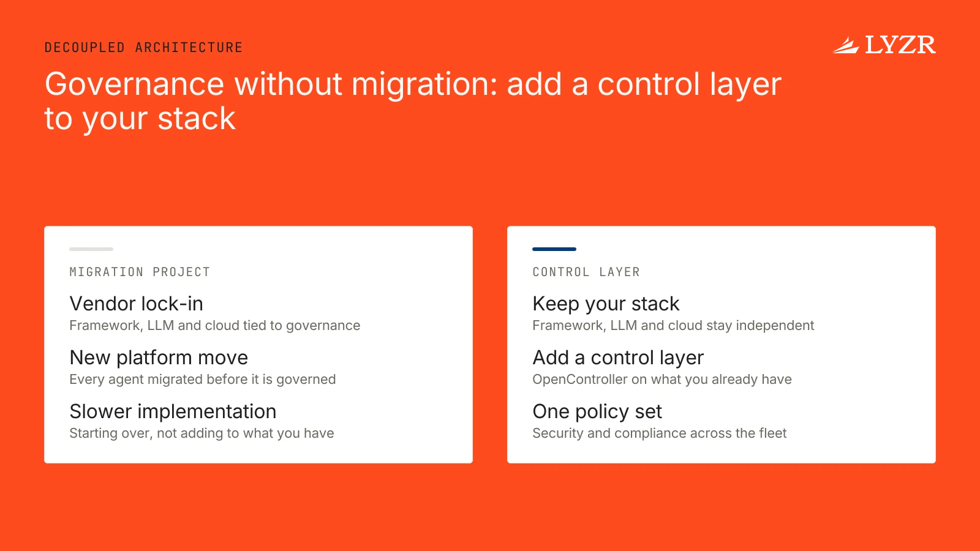This screenshot has width=980, height=551.
Task: Select the 'Add a control layer' heading
Action: pyautogui.click(x=618, y=358)
